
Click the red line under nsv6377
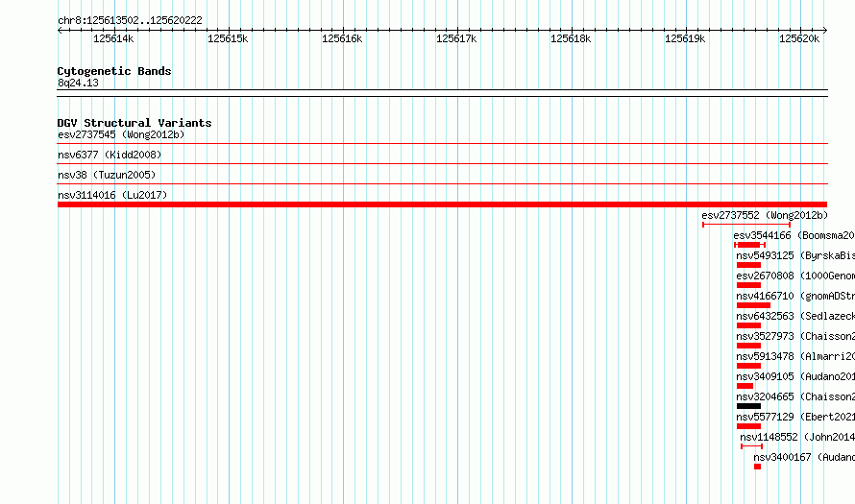point(442,163)
